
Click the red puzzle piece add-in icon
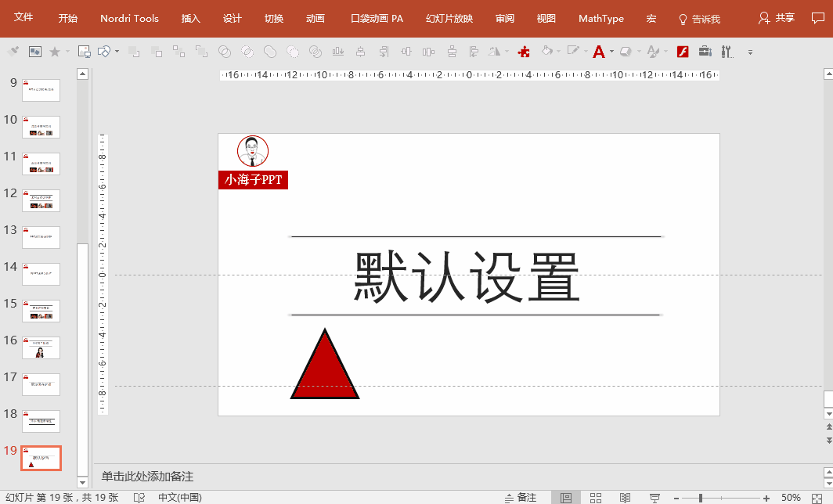pyautogui.click(x=525, y=52)
